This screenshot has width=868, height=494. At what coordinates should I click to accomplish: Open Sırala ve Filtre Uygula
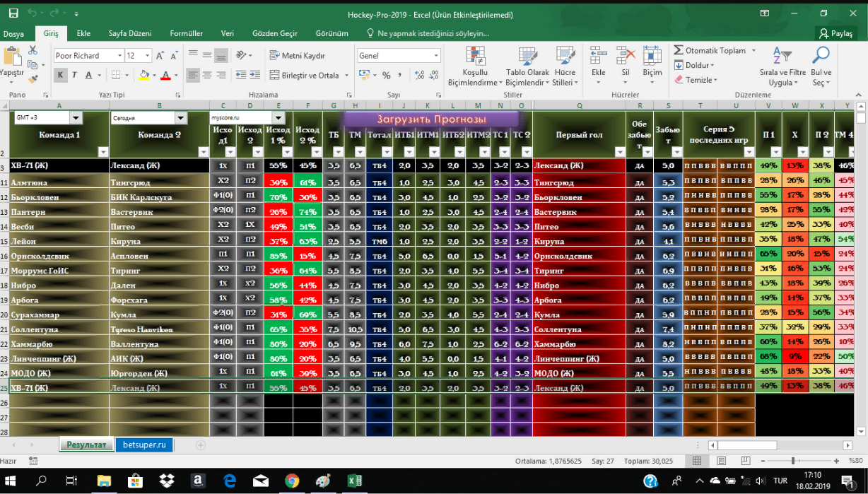(x=782, y=66)
